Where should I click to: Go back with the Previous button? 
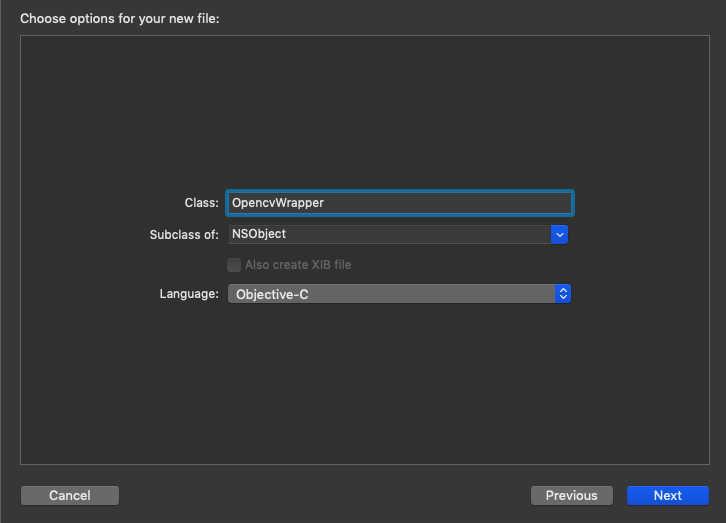tap(572, 495)
